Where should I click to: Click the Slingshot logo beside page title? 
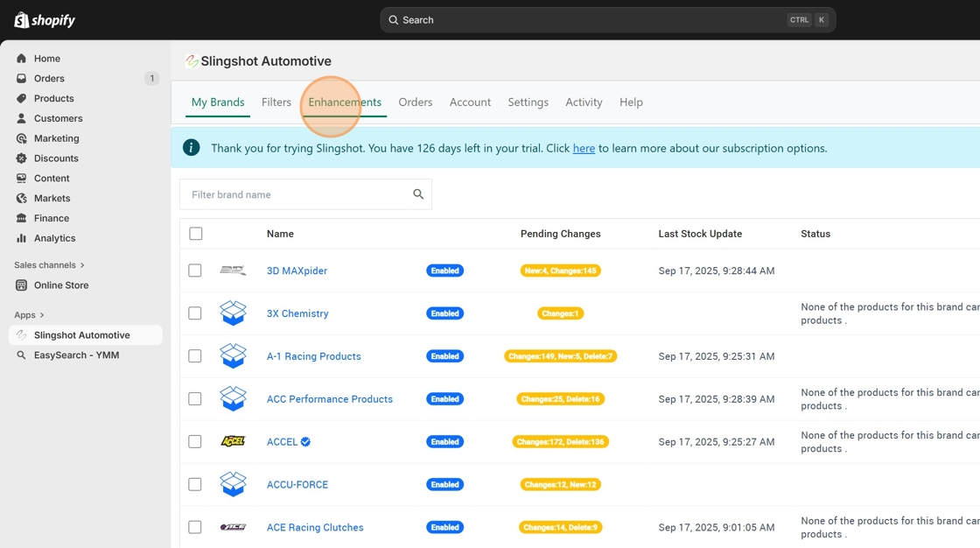[x=192, y=61]
